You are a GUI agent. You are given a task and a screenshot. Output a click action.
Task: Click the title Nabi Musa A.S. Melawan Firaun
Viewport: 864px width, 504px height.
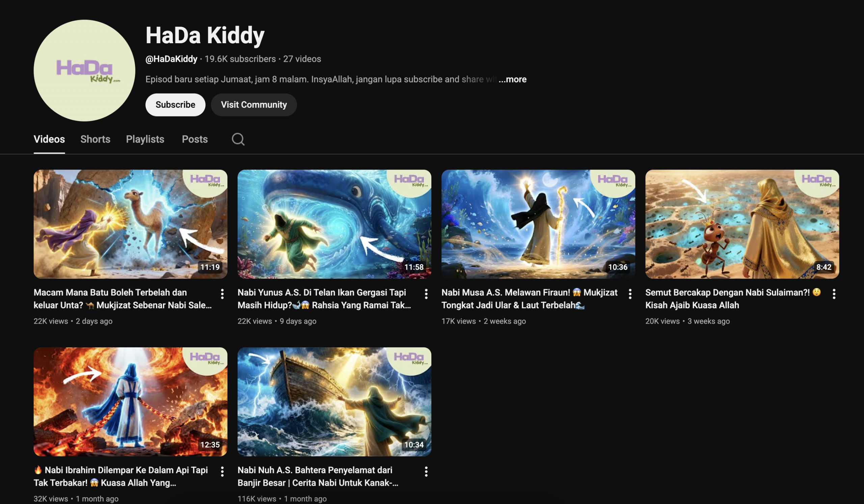506,292
